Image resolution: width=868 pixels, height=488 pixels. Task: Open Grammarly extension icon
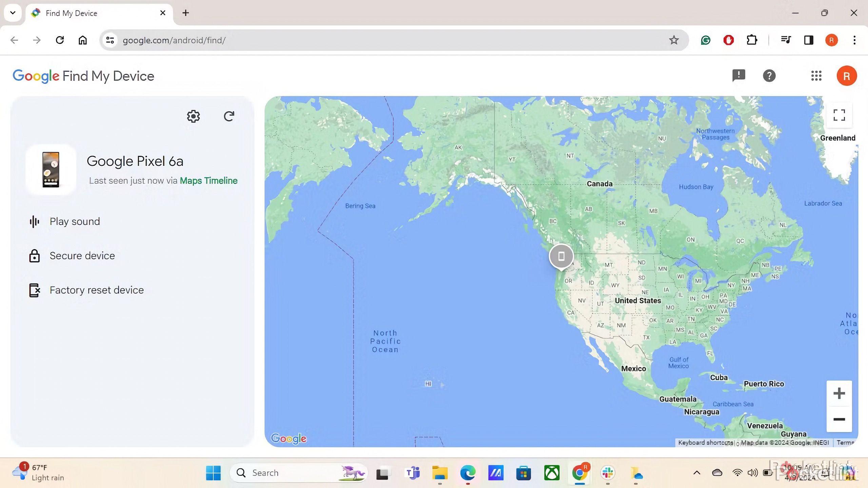point(706,40)
